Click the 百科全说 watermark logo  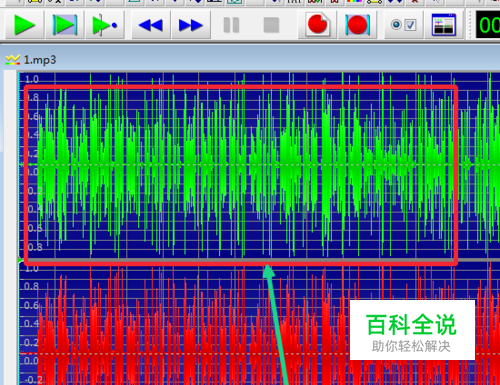pos(412,330)
